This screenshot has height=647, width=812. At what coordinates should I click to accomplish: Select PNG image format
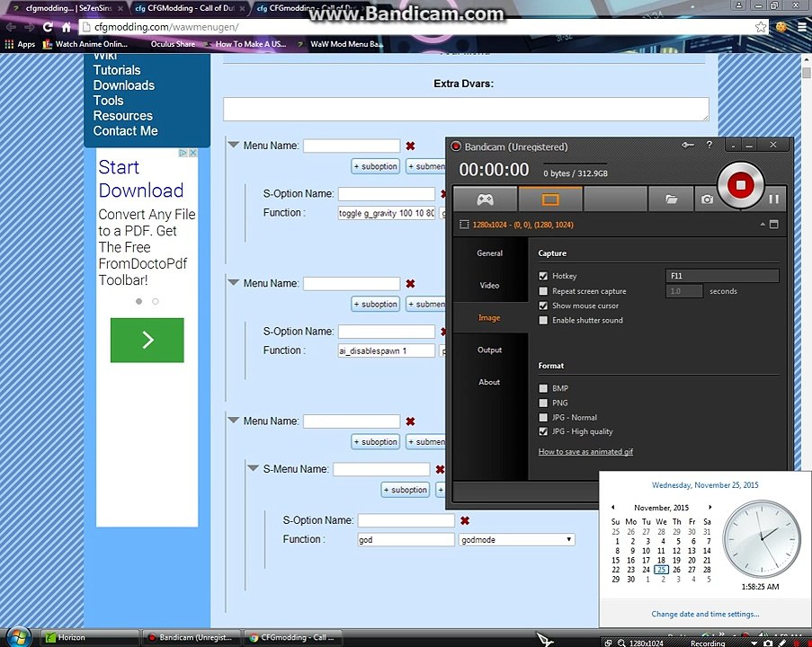[x=543, y=403]
